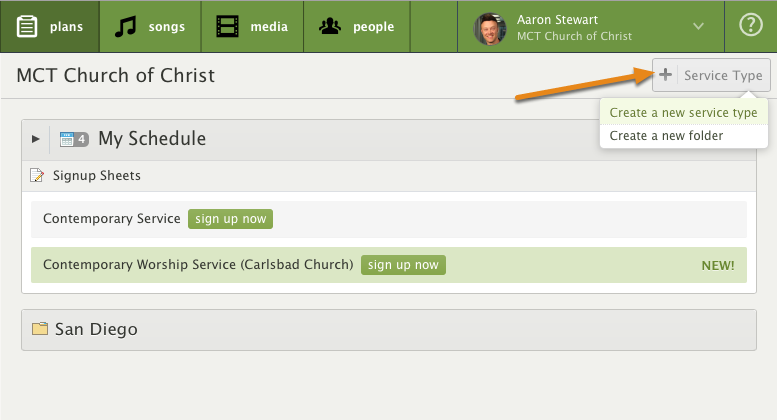
Task: Switch to the songs tab
Action: [150, 26]
